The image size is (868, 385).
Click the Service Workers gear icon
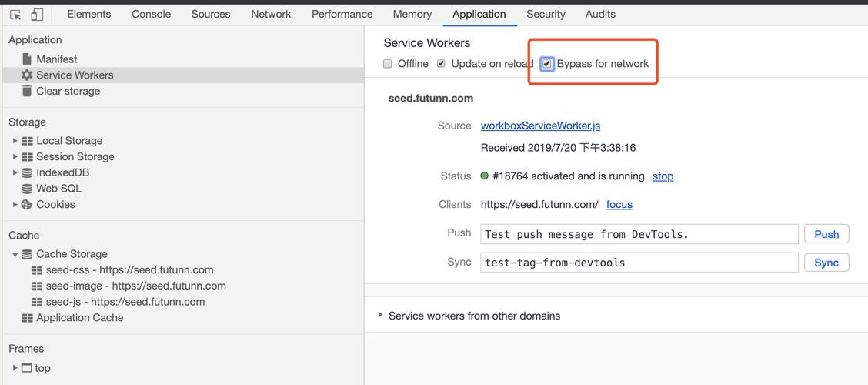coord(27,75)
